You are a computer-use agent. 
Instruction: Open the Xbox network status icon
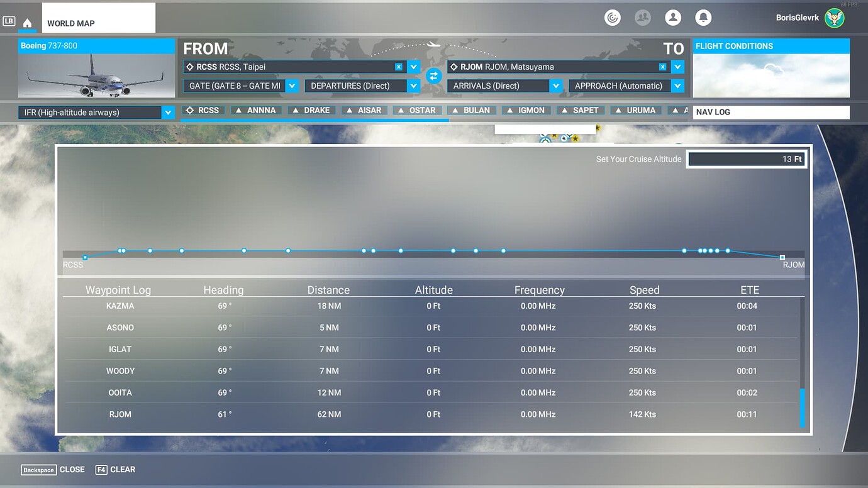(613, 18)
